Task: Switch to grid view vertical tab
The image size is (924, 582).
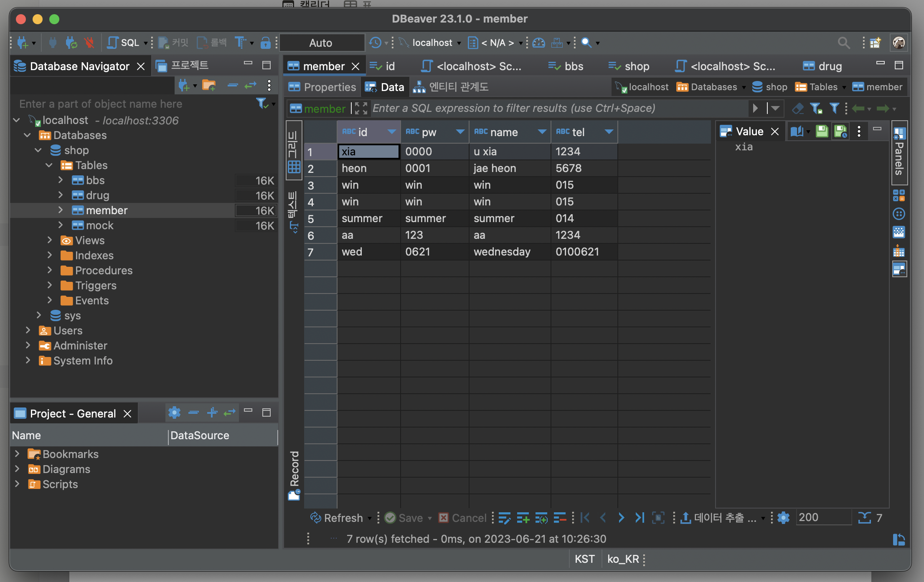Action: pos(294,151)
